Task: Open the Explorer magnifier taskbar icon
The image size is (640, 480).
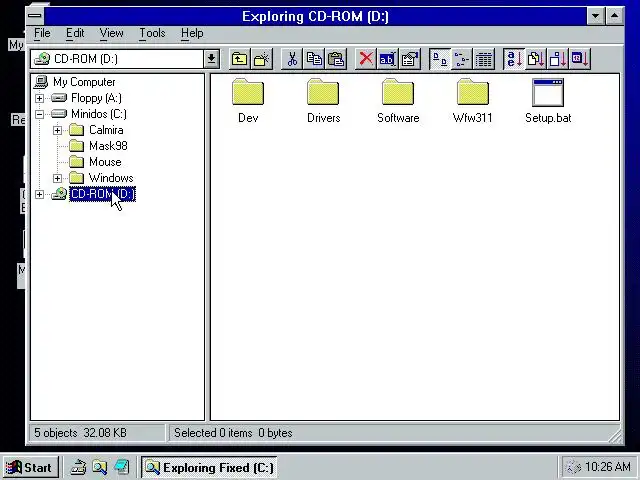Action: tap(100, 467)
